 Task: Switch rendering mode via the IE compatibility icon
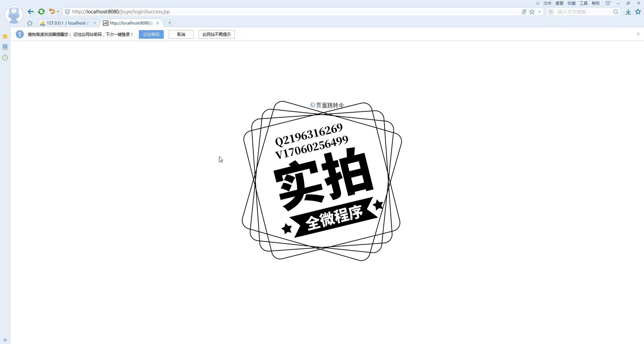pos(524,12)
